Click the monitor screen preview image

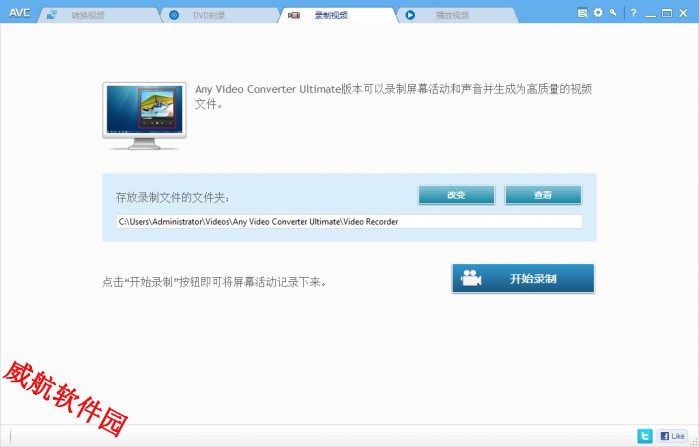coord(144,112)
